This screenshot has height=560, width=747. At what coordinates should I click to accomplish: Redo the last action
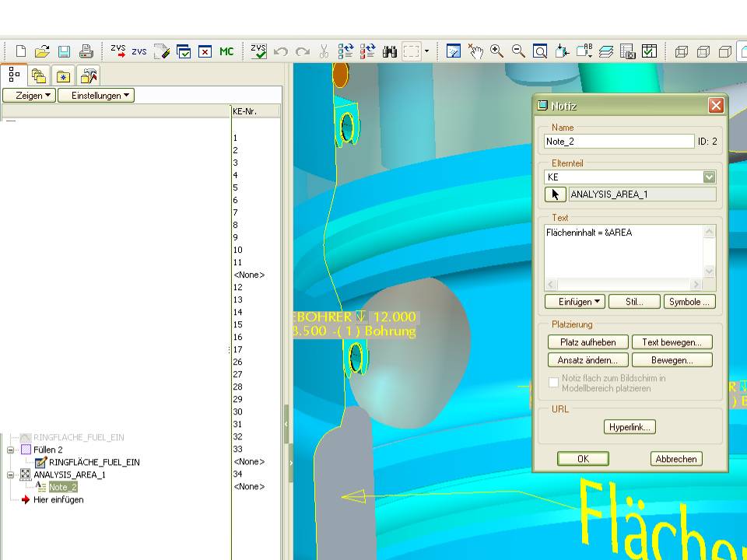(x=302, y=51)
